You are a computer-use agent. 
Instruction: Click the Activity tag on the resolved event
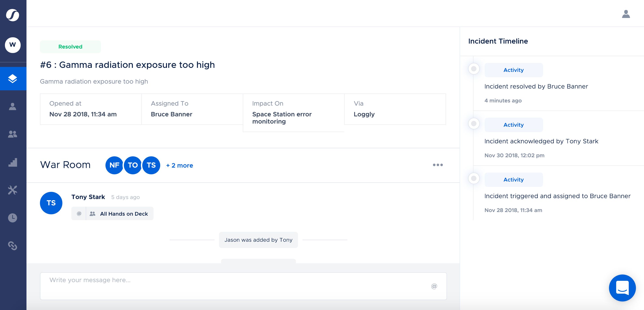513,70
